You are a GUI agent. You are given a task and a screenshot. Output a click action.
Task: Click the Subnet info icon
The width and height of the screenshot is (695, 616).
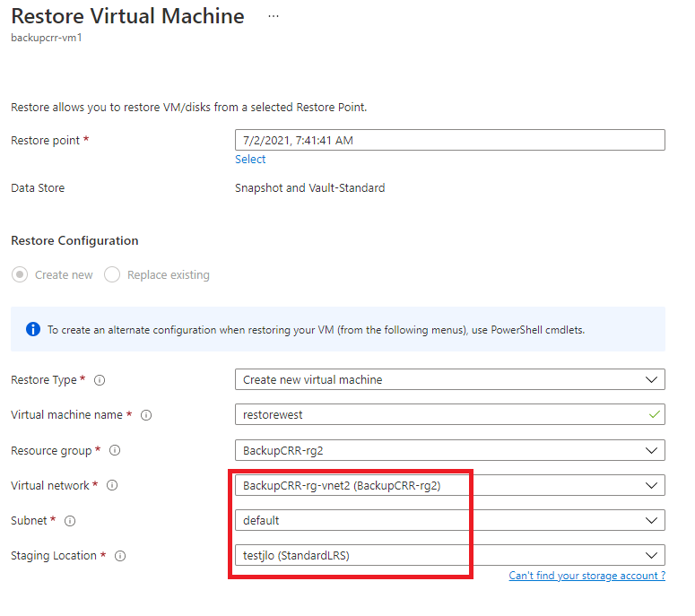[x=70, y=521]
